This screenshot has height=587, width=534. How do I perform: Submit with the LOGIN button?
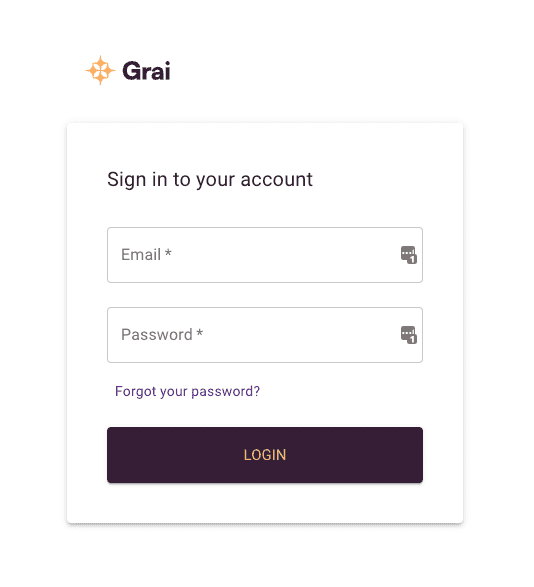coord(265,455)
